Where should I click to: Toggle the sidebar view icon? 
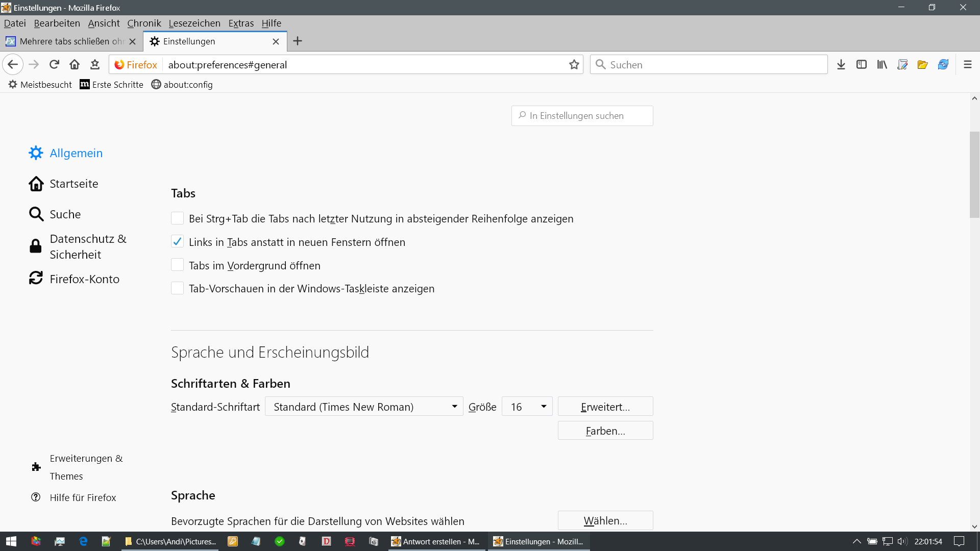[862, 64]
